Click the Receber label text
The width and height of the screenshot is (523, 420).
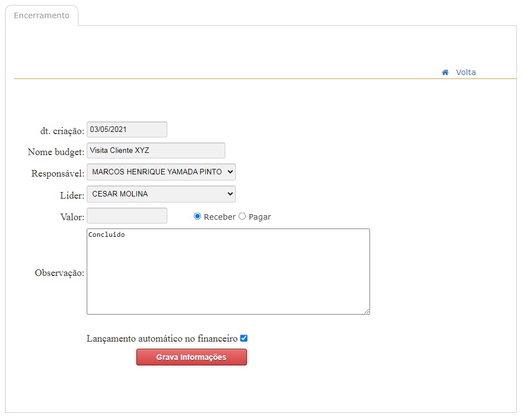[219, 217]
